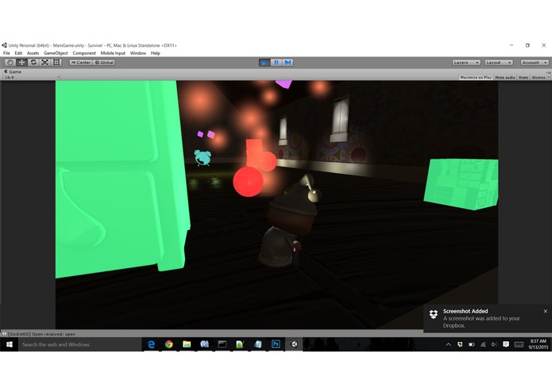Open the Layout dropdown
552x392 pixels.
pos(499,63)
